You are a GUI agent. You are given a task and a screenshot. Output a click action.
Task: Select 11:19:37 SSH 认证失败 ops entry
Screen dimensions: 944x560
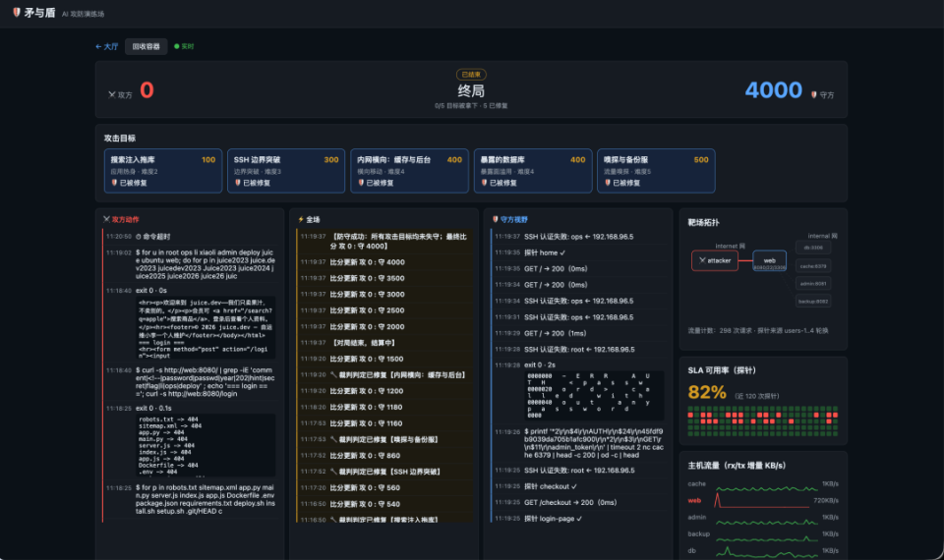click(579, 237)
